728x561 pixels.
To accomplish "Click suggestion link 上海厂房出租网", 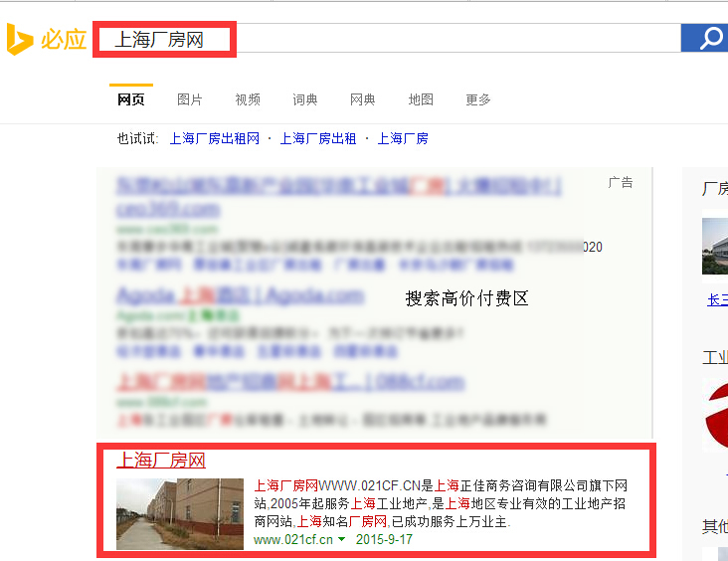I will point(215,138).
